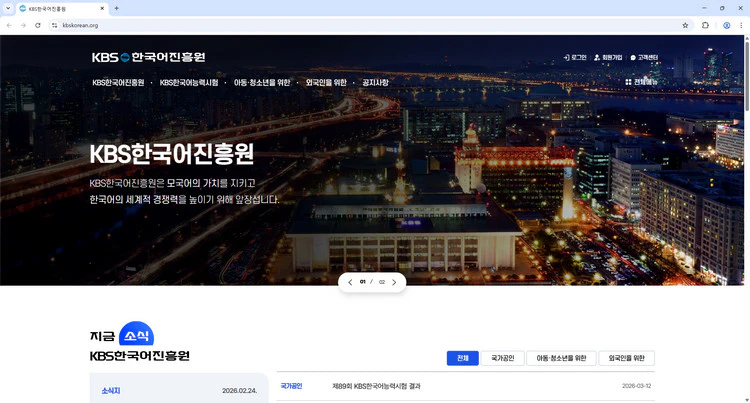Screen dimensions: 750x403
Task: Open the Chrome profile icon
Action: click(727, 25)
